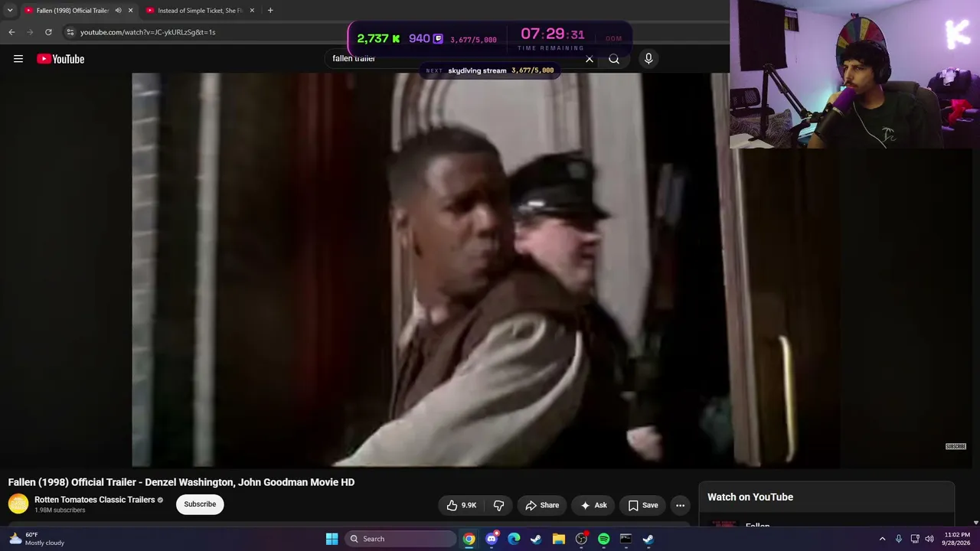View site information icon in address bar

(x=70, y=32)
